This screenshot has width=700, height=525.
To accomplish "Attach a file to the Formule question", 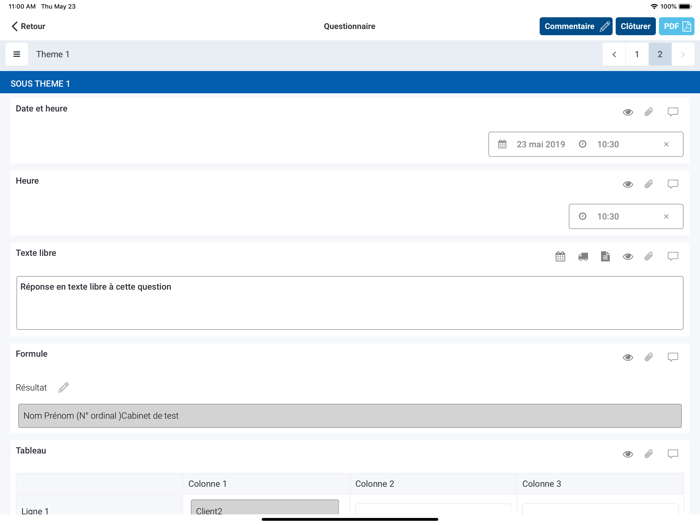I will (649, 357).
